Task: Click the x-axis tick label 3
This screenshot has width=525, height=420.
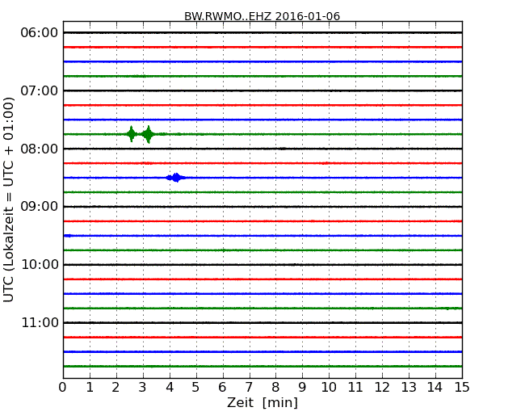Action: tap(143, 387)
